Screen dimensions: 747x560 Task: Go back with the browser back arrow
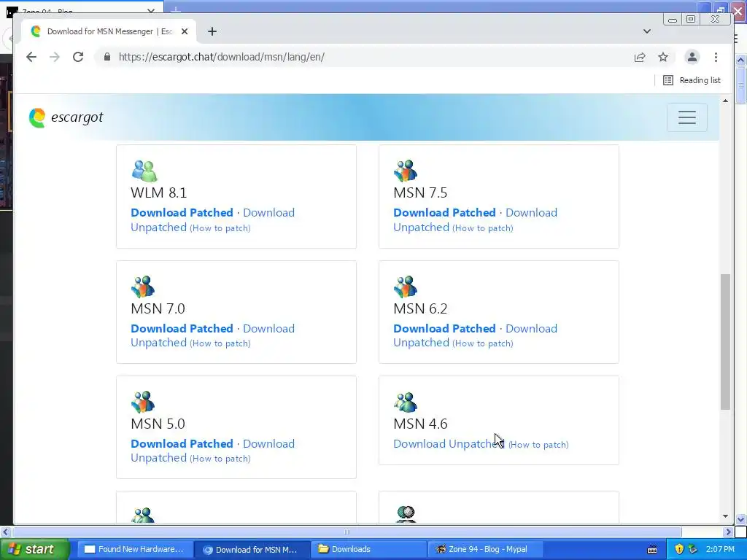point(31,57)
